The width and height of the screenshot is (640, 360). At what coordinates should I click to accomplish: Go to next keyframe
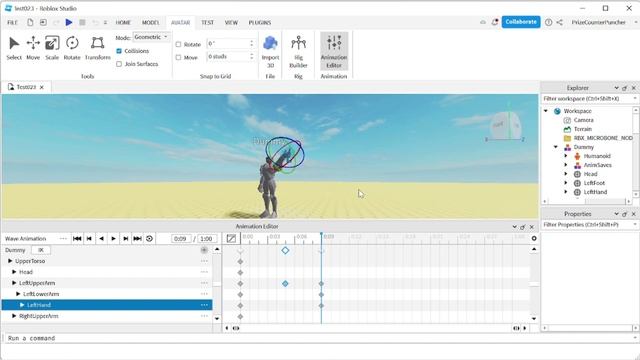(x=126, y=239)
